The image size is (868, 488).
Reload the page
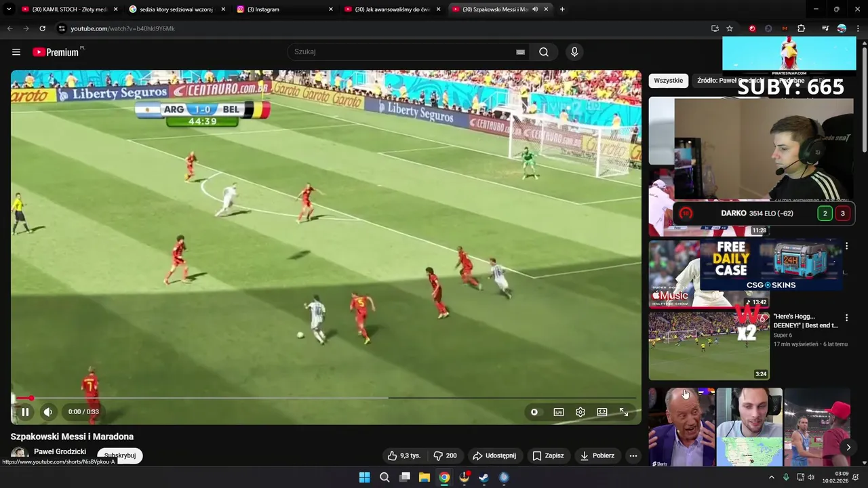(x=42, y=28)
